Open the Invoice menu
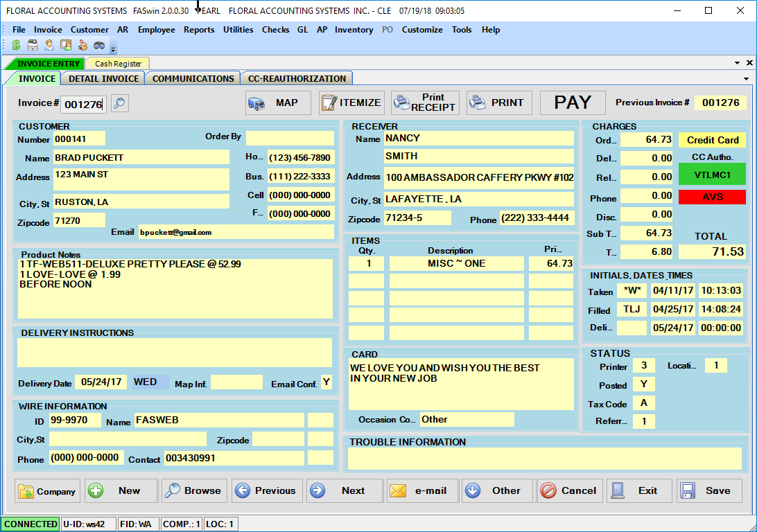Screen dimensions: 757x532 [48, 29]
